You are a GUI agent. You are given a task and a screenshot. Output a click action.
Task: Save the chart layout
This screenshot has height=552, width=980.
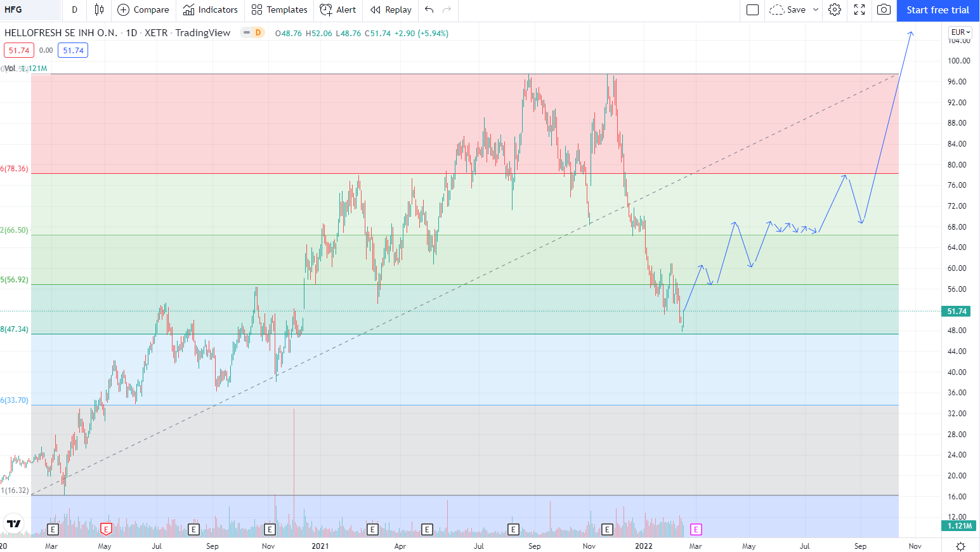787,10
